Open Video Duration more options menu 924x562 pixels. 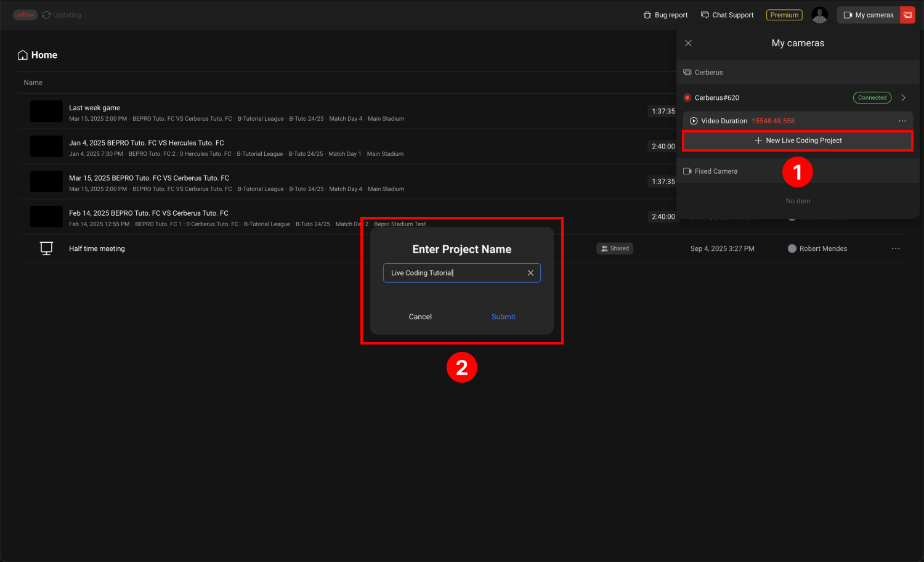tap(902, 121)
